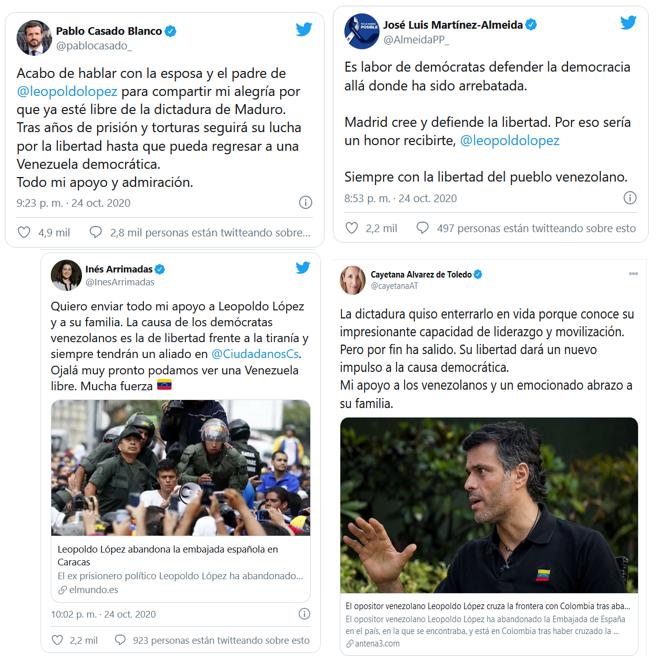Like José Luis Martínez-Almeida's tweet
658x660 pixels.
tap(352, 228)
